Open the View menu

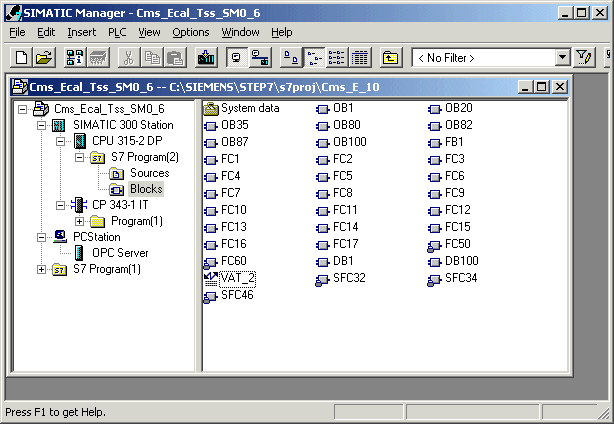tap(149, 32)
